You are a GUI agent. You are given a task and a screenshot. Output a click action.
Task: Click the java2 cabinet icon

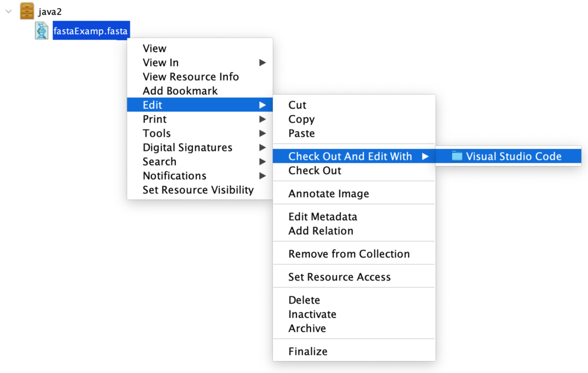27,11
